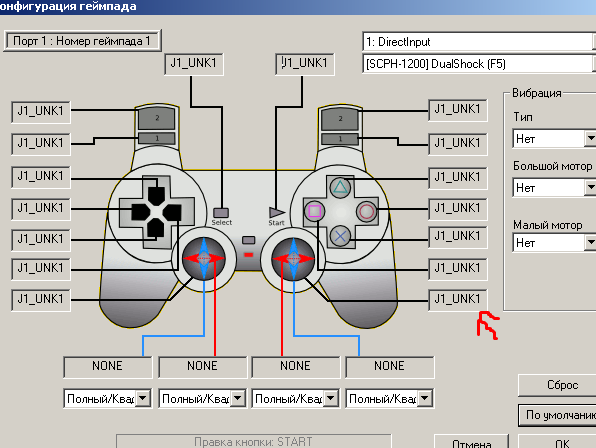This screenshot has height=448, width=596.
Task: Click the Cross button on the gamepad
Action: [340, 236]
